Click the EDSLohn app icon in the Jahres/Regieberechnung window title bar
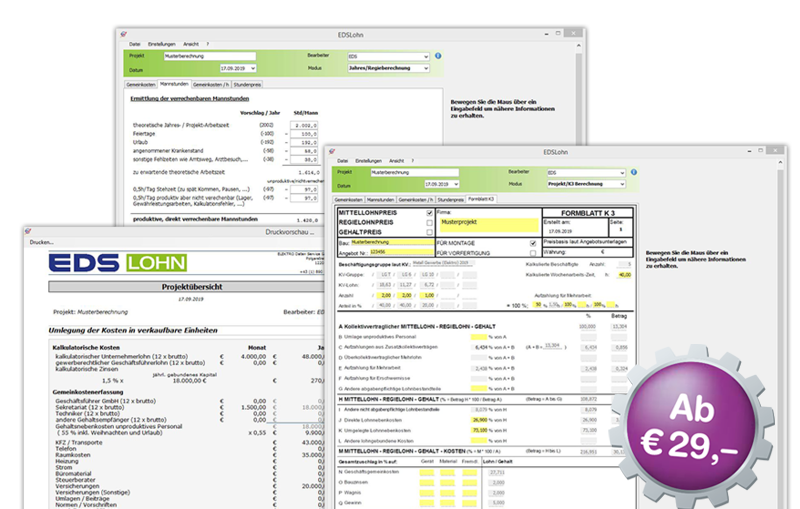This screenshot has width=800, height=509. [123, 34]
